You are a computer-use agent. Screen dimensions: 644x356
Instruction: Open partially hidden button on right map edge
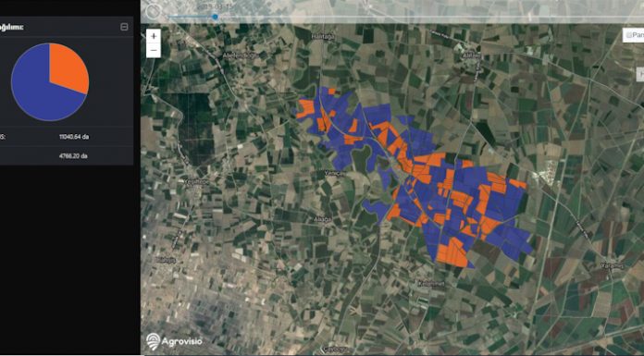coord(640,74)
